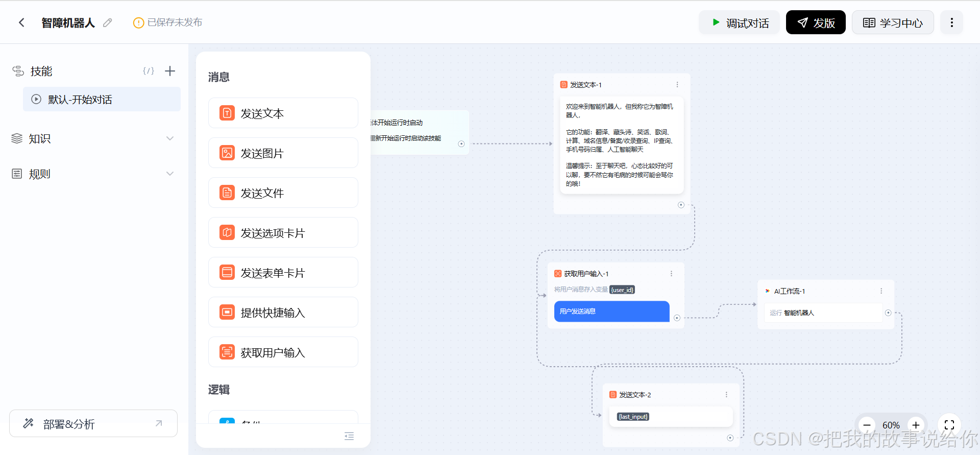The image size is (980, 455).
Task: Open the three-dot more menu in header
Action: (x=951, y=22)
